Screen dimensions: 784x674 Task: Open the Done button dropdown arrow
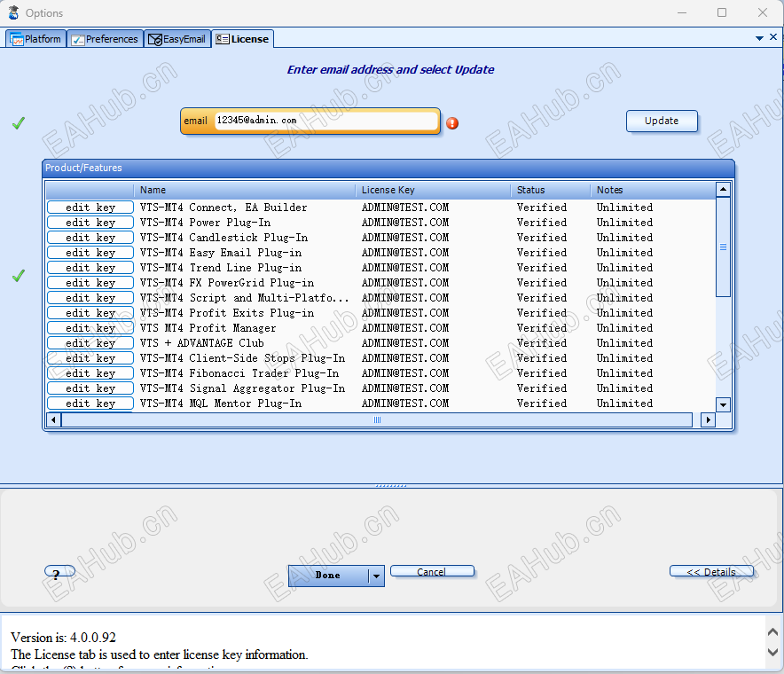(x=376, y=576)
